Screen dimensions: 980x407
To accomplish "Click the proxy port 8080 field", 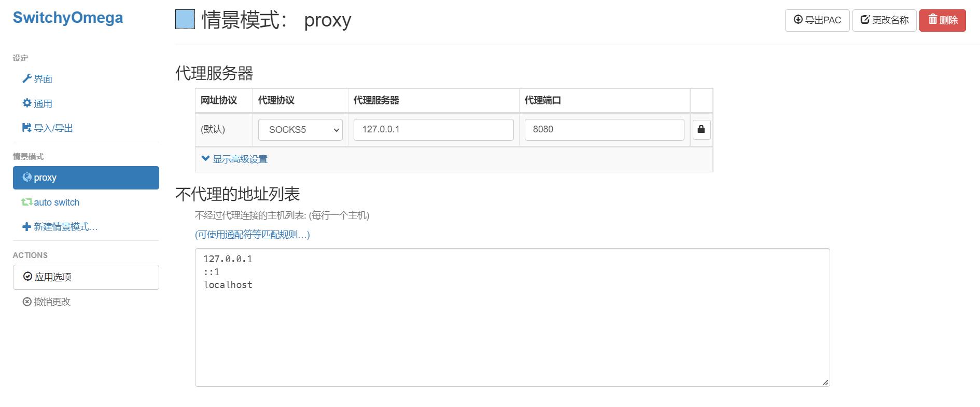I will click(x=605, y=130).
